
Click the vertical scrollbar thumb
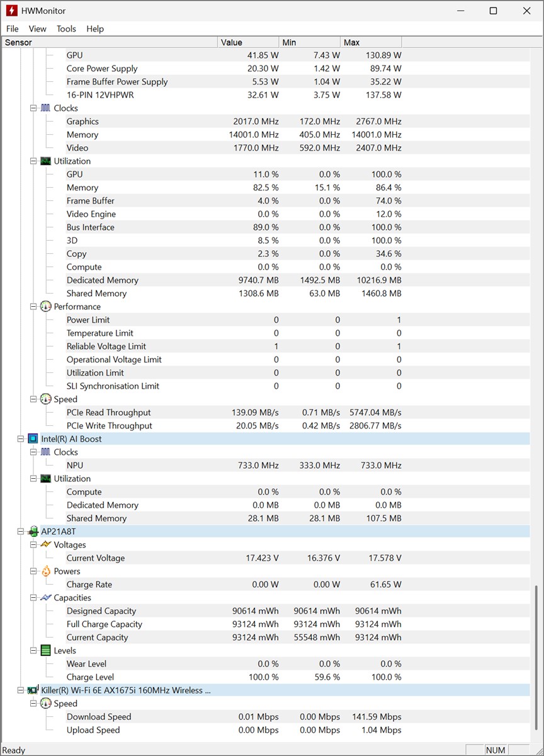click(536, 658)
